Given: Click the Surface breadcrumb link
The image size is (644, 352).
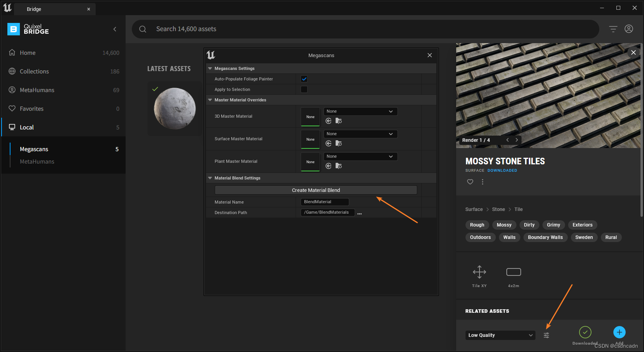Looking at the screenshot, I should tap(474, 209).
